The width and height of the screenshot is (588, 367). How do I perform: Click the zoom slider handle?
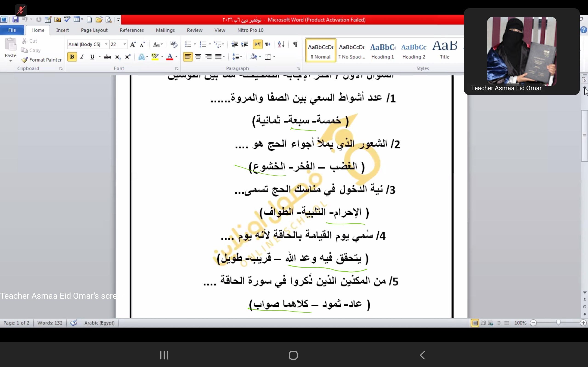coord(558,322)
